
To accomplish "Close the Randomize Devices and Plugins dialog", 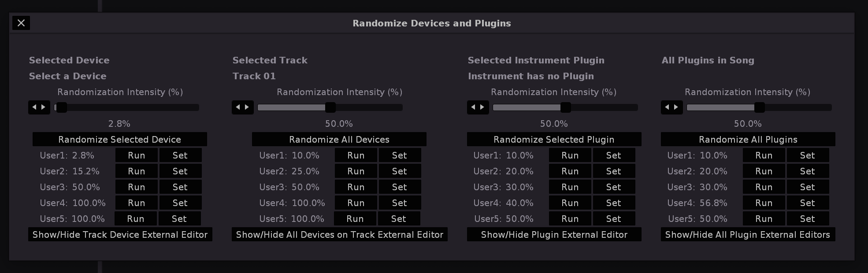I will tap(21, 23).
